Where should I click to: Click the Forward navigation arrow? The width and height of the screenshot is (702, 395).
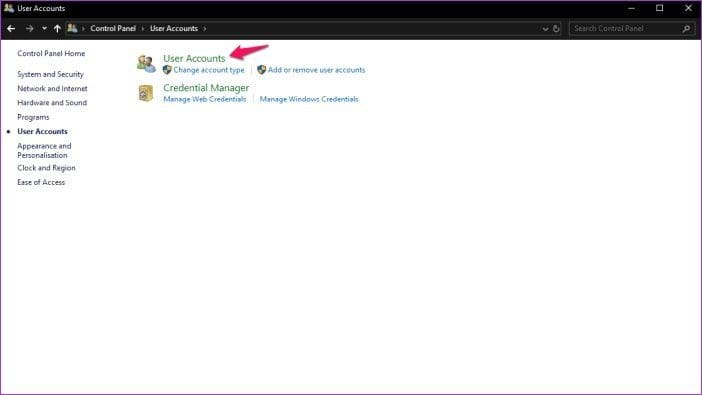pos(30,29)
